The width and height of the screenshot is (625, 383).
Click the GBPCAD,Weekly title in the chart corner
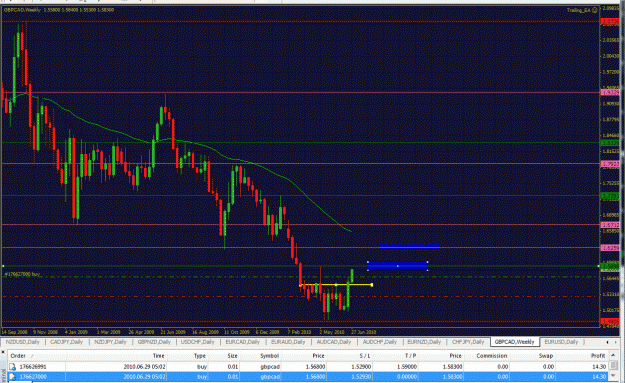(22, 10)
